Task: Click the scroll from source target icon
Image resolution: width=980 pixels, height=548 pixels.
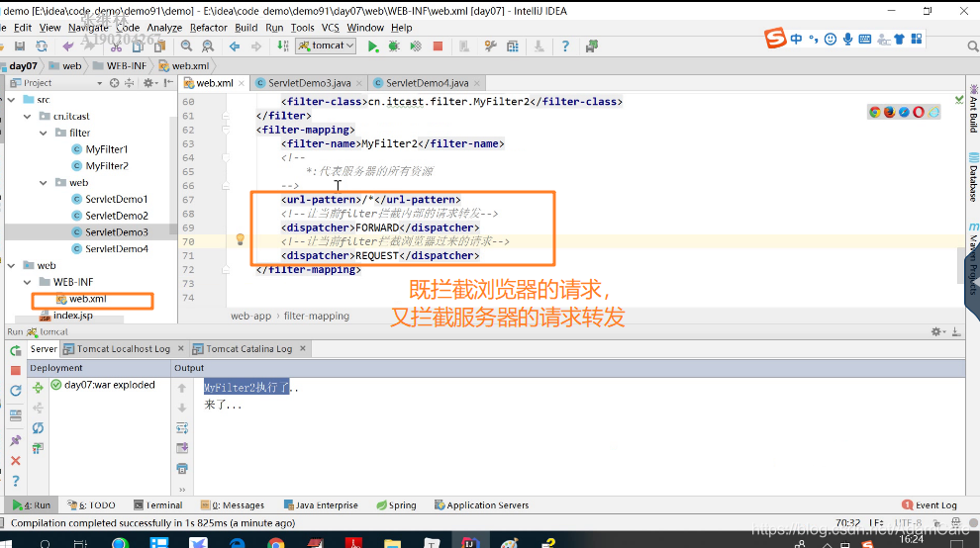Action: click(x=115, y=82)
